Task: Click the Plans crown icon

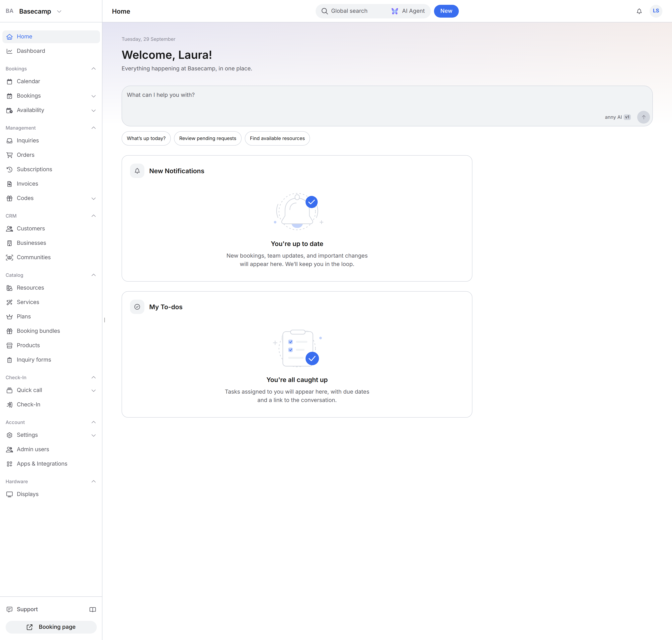Action: pyautogui.click(x=10, y=317)
